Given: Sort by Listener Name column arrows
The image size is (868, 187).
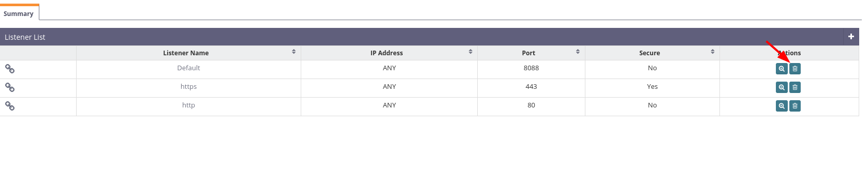Looking at the screenshot, I should [x=293, y=52].
